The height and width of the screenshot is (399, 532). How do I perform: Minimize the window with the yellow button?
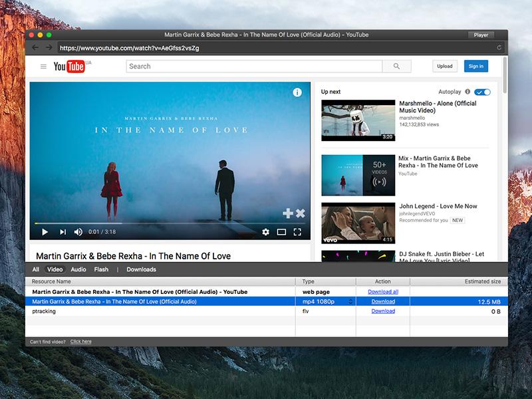(40, 35)
